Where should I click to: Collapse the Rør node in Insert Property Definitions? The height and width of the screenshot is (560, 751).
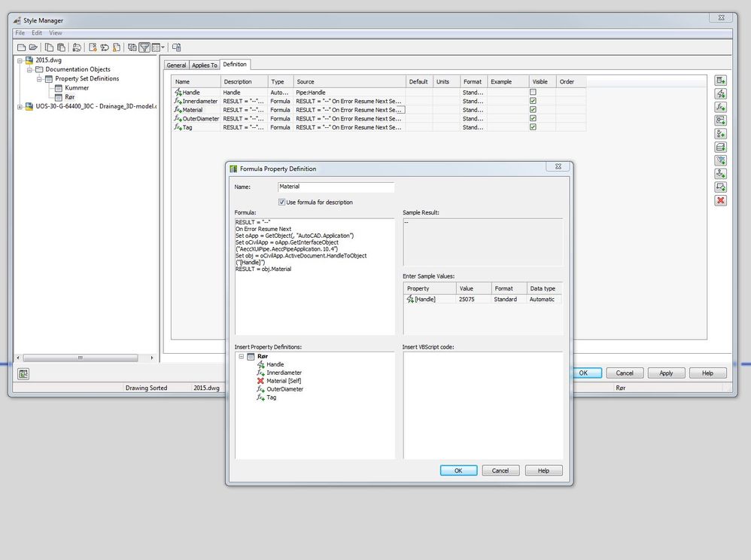pyautogui.click(x=242, y=357)
